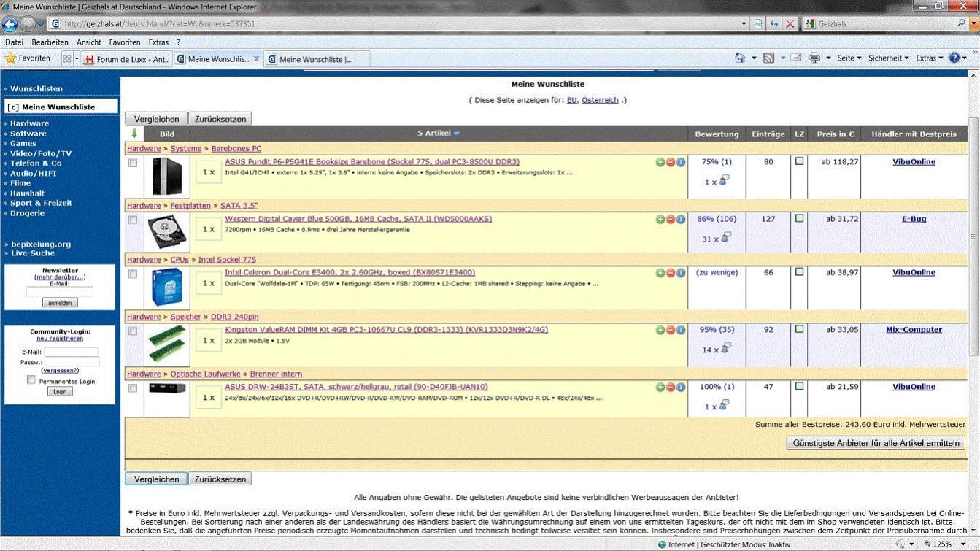Click the refresh icon in address bar

[x=774, y=24]
